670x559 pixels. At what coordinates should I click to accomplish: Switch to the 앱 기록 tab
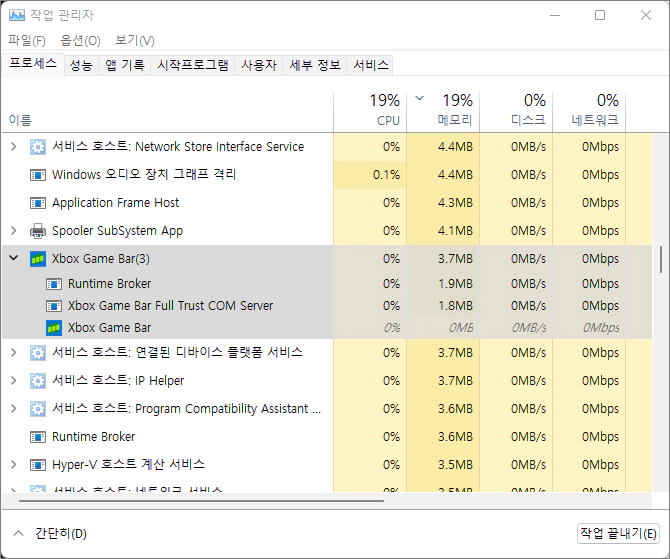coord(125,65)
